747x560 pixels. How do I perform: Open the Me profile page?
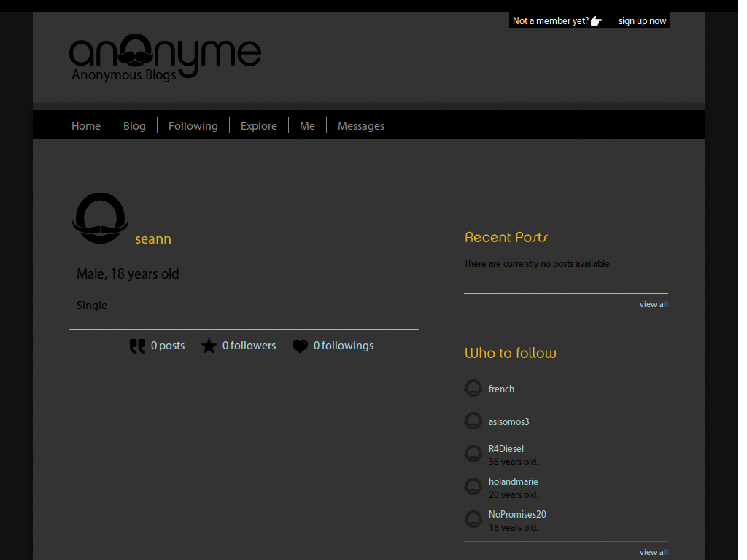point(307,125)
